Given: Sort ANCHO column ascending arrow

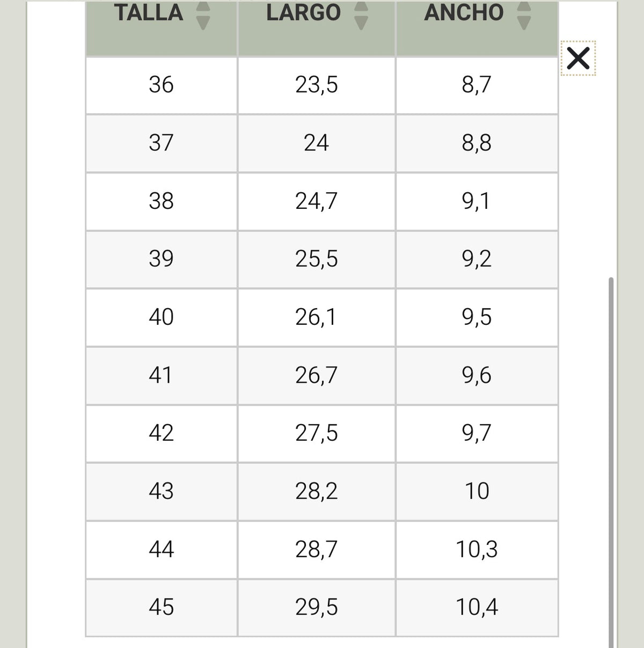Looking at the screenshot, I should [524, 6].
